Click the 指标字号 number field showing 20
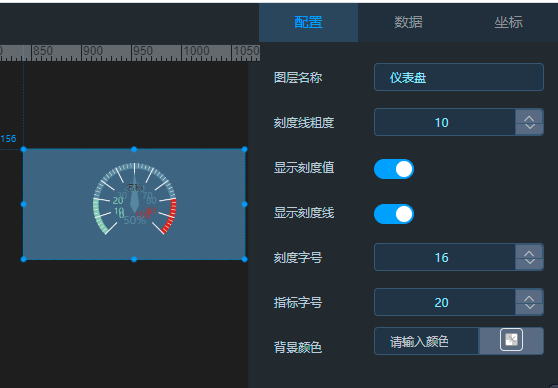The width and height of the screenshot is (558, 388). (x=445, y=302)
